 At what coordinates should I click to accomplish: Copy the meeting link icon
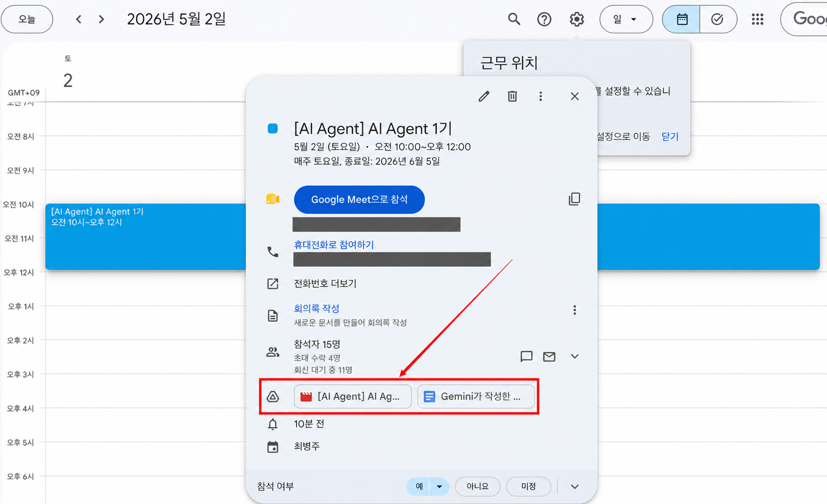tap(575, 199)
